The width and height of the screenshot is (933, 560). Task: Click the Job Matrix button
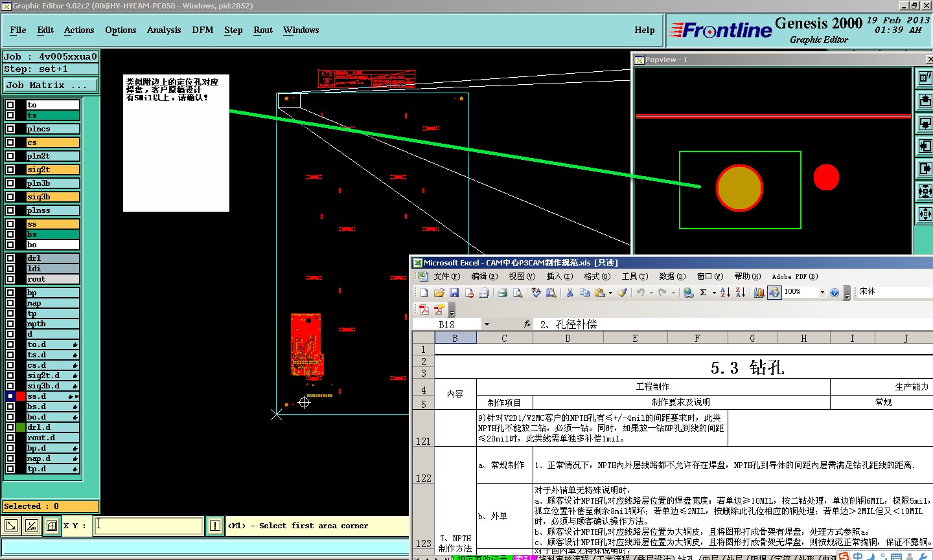[x=51, y=85]
